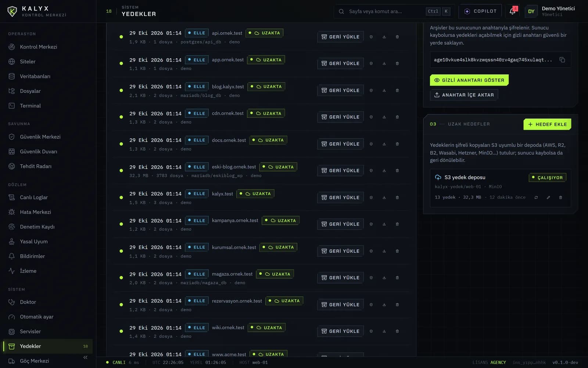
Task: Click Anahtar İçe Aktar button
Action: [464, 95]
